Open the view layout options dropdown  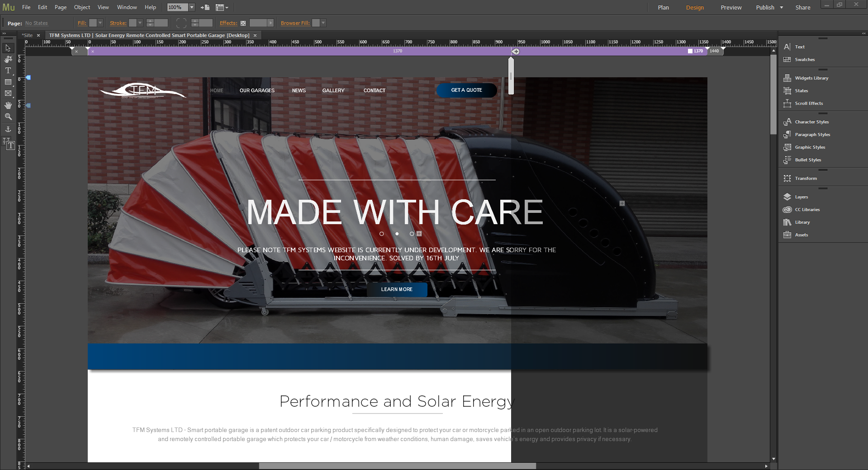click(x=222, y=7)
